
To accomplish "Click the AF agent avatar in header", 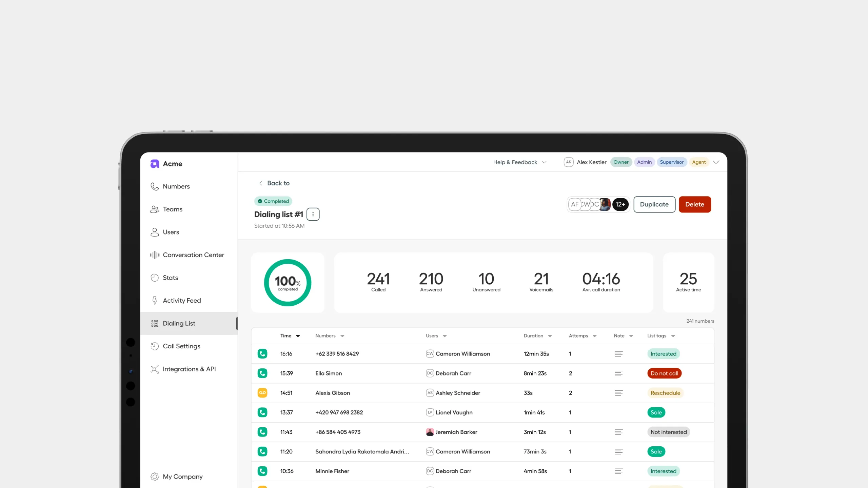I will [x=575, y=204].
